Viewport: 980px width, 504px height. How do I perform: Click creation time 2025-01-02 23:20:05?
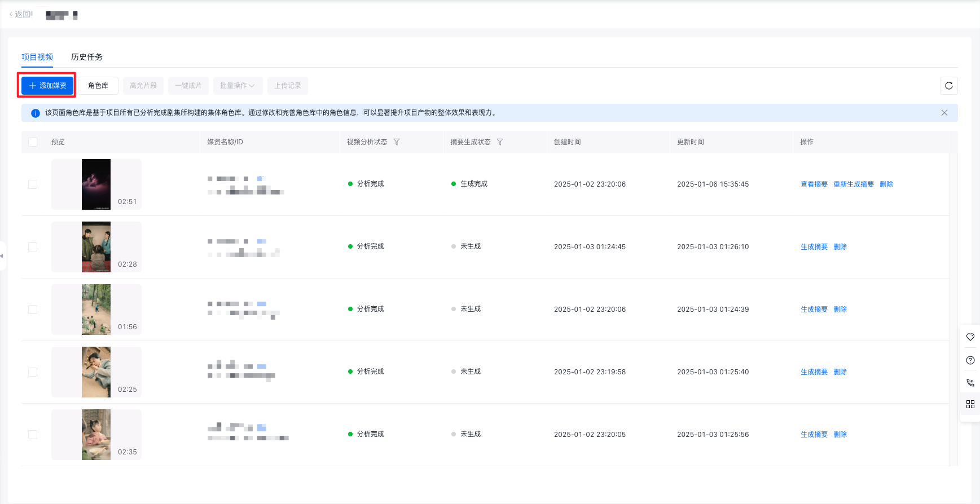coord(590,435)
